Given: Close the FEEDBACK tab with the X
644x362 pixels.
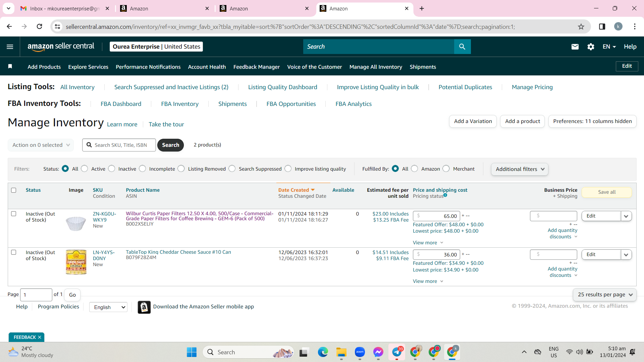Looking at the screenshot, I should pos(40,337).
